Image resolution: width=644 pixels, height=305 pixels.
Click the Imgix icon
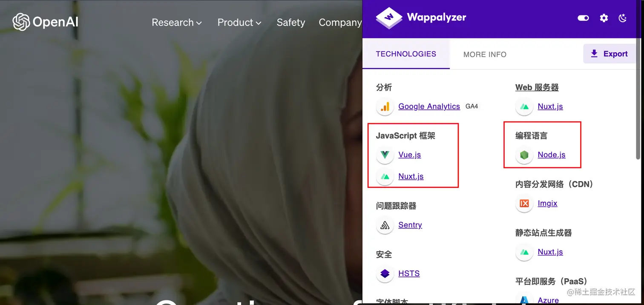click(x=524, y=204)
